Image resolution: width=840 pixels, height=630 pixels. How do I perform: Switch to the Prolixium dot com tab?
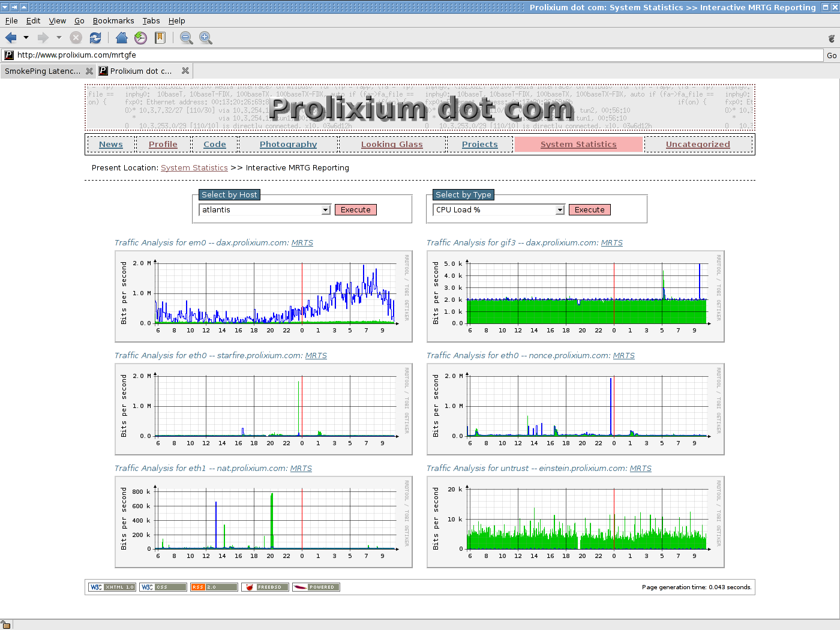coord(141,71)
